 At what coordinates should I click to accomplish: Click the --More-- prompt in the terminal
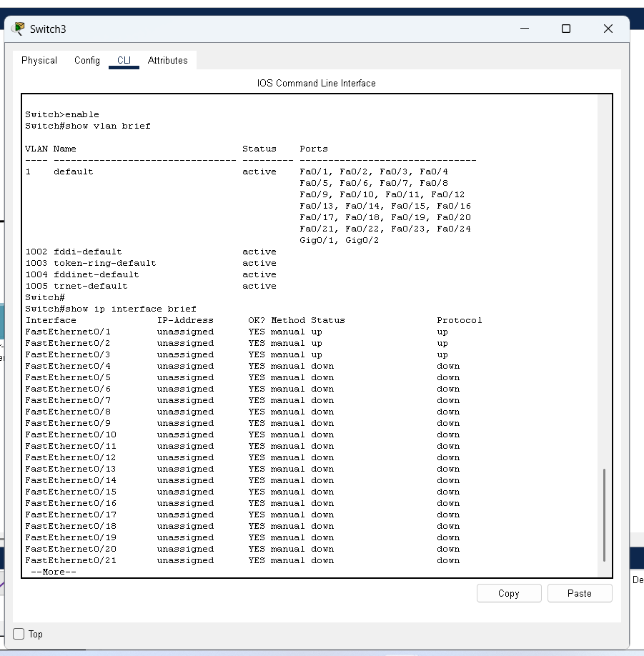[54, 572]
